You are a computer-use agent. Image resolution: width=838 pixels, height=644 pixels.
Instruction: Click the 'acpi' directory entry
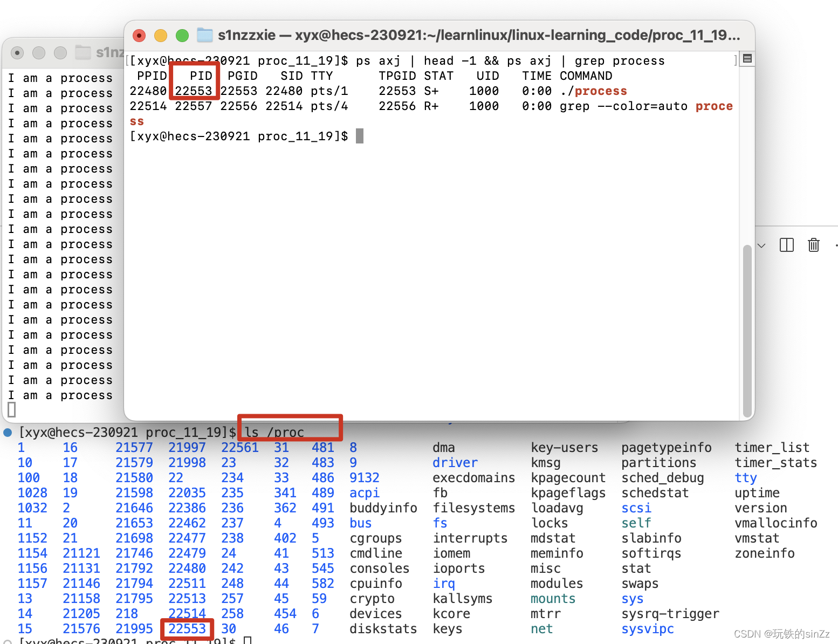[365, 493]
